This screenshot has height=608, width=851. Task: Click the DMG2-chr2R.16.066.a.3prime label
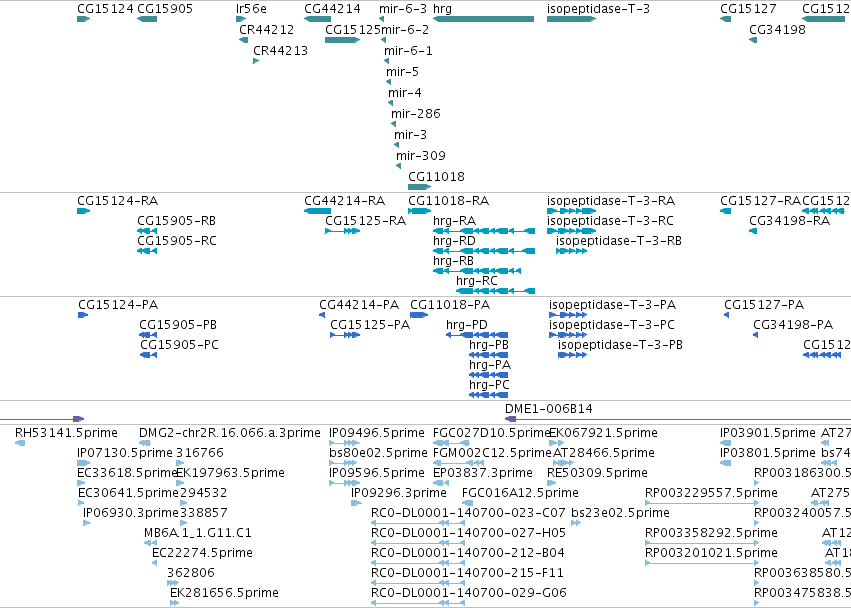click(x=230, y=433)
